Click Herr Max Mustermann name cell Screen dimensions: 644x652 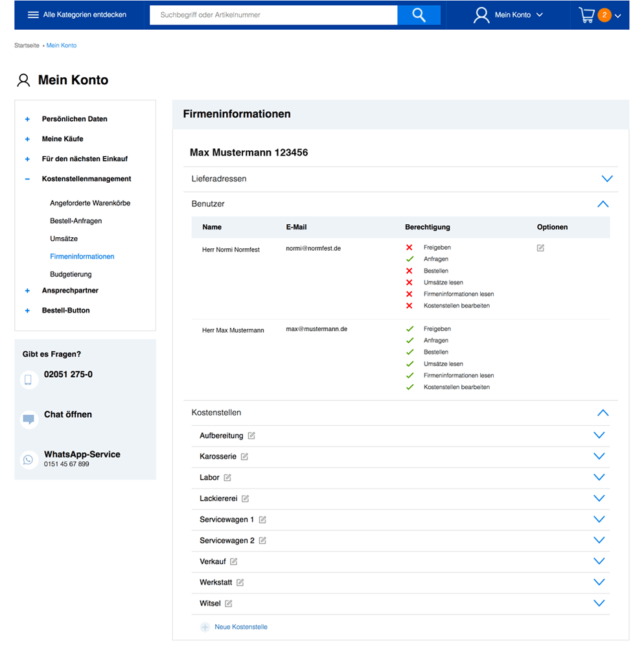pos(233,330)
